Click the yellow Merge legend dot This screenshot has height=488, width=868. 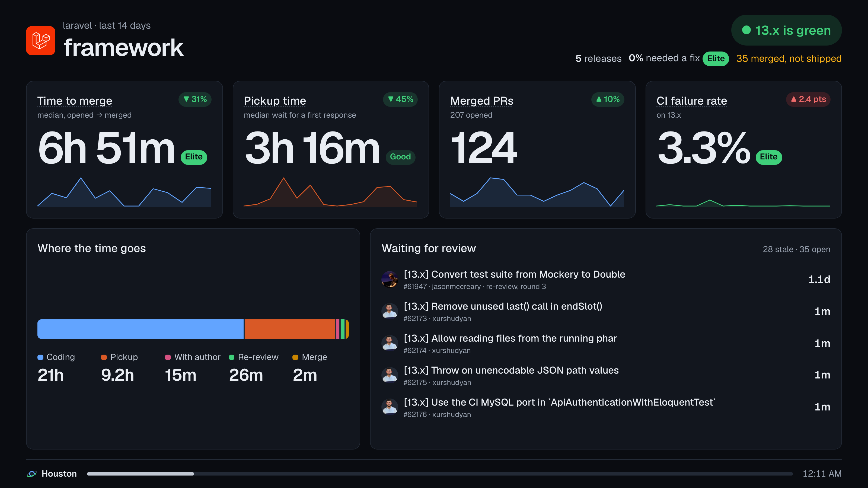pos(295,357)
